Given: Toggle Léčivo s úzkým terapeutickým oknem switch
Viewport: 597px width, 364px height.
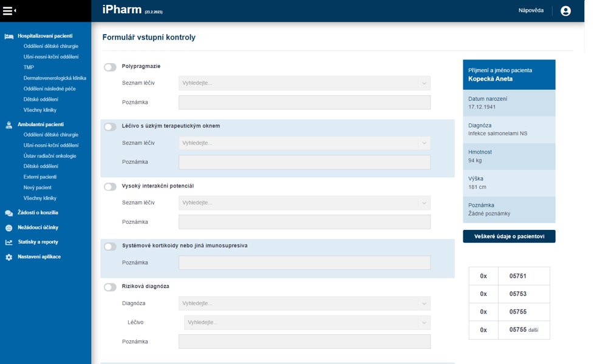Looking at the screenshot, I should pos(110,127).
